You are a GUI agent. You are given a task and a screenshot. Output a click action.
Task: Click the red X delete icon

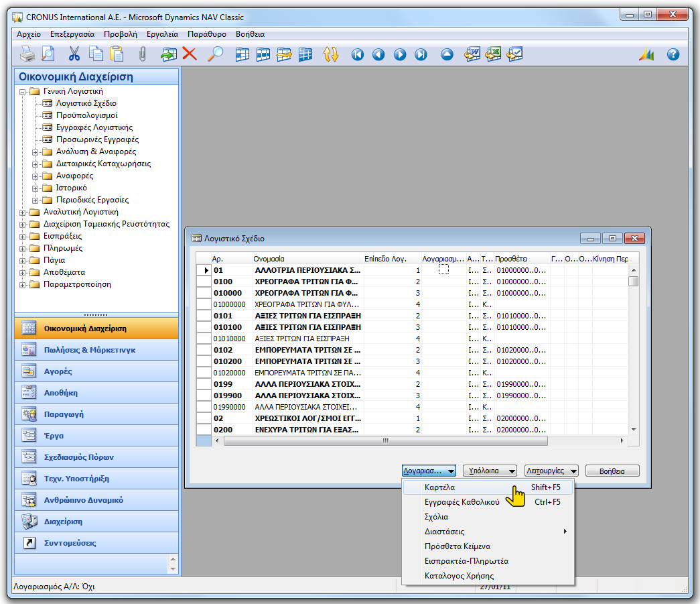pos(190,54)
